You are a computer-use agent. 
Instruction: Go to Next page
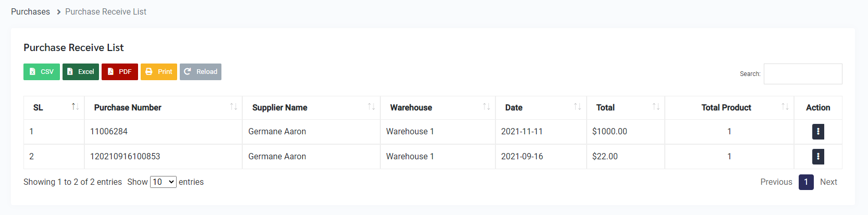(x=828, y=182)
